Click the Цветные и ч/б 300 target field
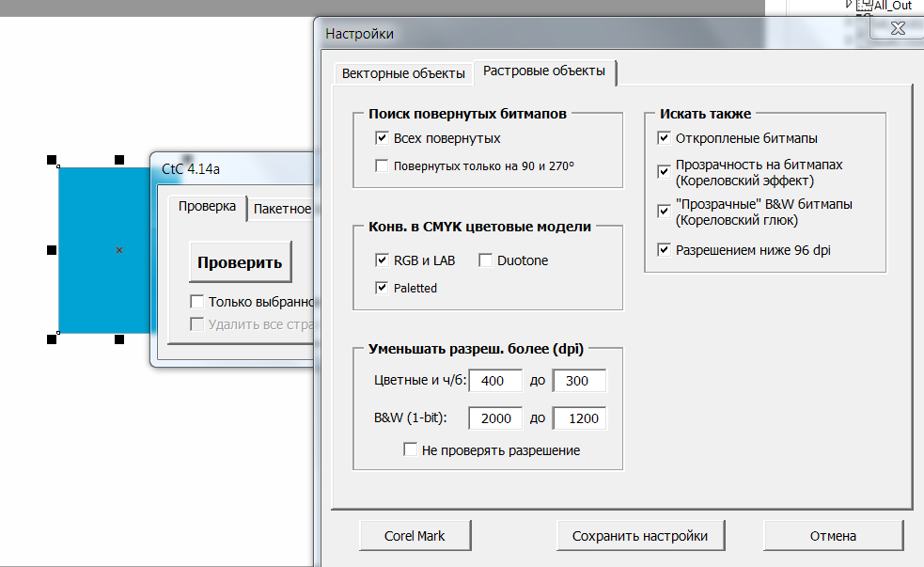 579,381
